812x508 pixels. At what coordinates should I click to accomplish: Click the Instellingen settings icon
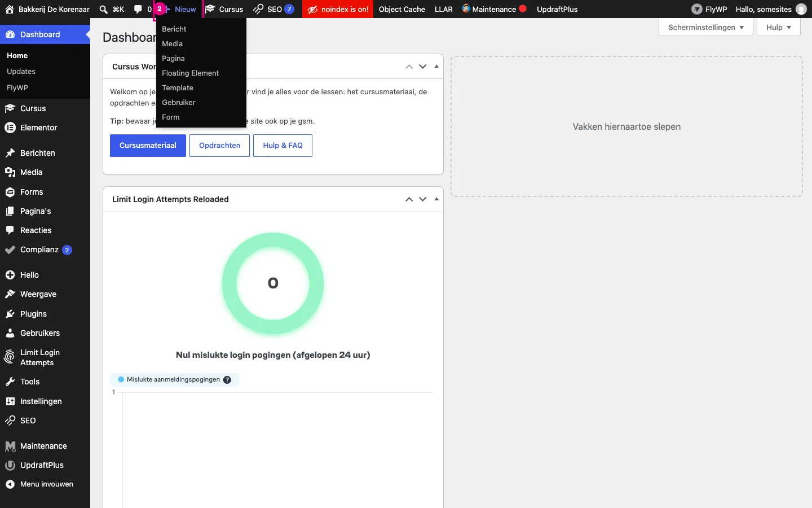[x=10, y=401]
